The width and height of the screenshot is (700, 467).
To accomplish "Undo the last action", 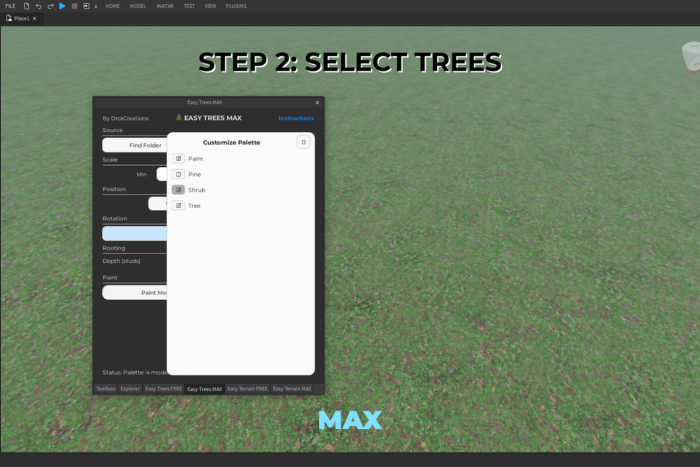I will click(38, 6).
